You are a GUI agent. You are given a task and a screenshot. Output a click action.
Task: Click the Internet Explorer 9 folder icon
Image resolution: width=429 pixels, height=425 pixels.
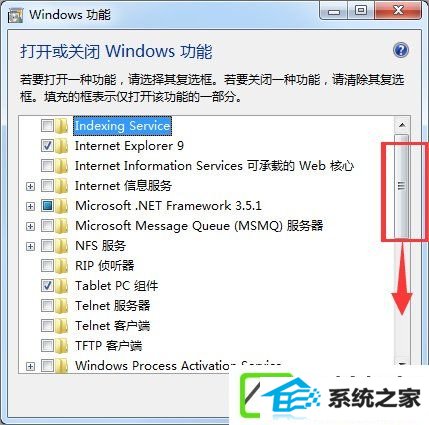pos(61,146)
